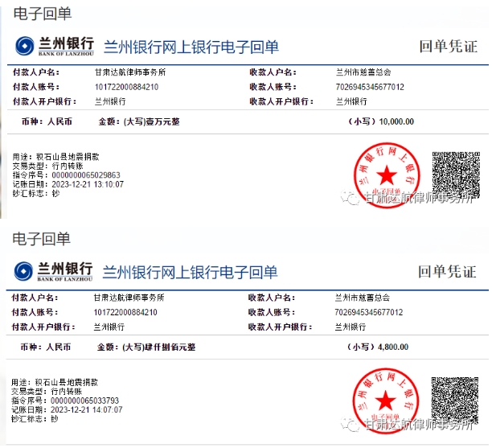492x448 pixels.
Task: Click payee account 702694534567​7012 on the 10,000.00 receipt
Action: pos(370,87)
